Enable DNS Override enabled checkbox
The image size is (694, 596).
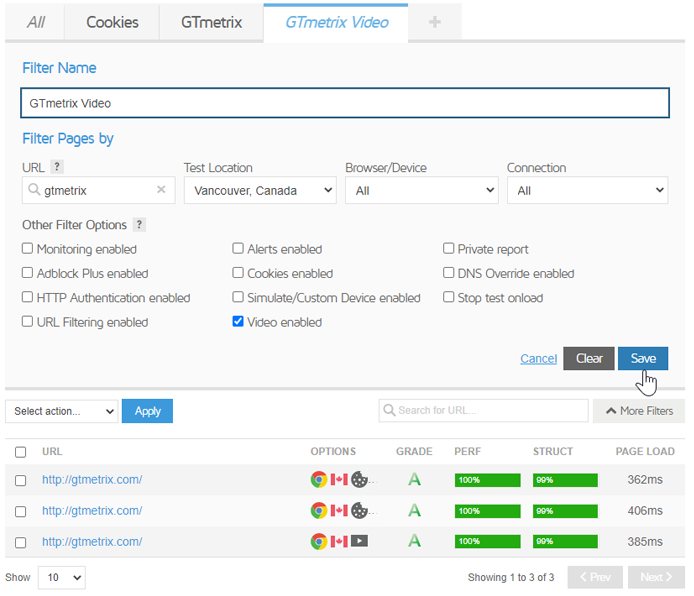coord(448,273)
